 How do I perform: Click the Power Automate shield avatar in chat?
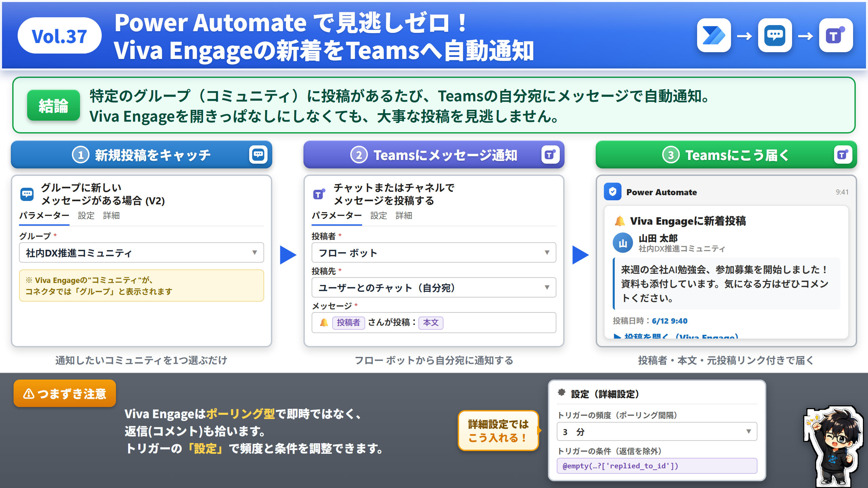coord(612,192)
